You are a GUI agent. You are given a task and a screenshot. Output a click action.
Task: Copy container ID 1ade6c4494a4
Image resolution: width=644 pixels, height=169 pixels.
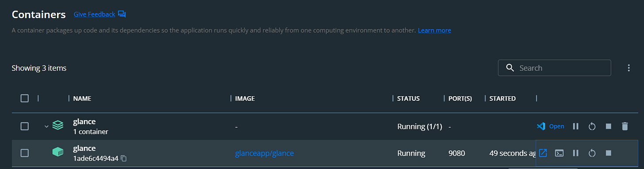(x=124, y=158)
